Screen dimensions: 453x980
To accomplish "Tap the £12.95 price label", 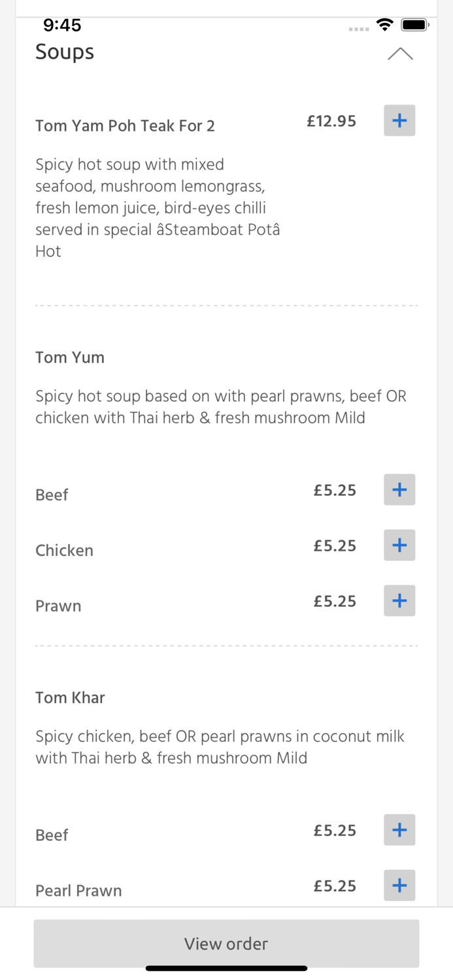I will (x=331, y=121).
